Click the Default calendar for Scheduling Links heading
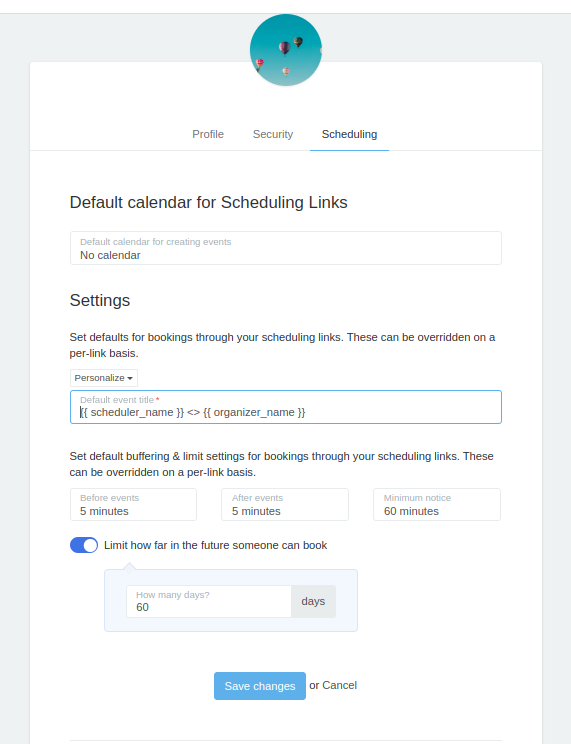 point(208,203)
